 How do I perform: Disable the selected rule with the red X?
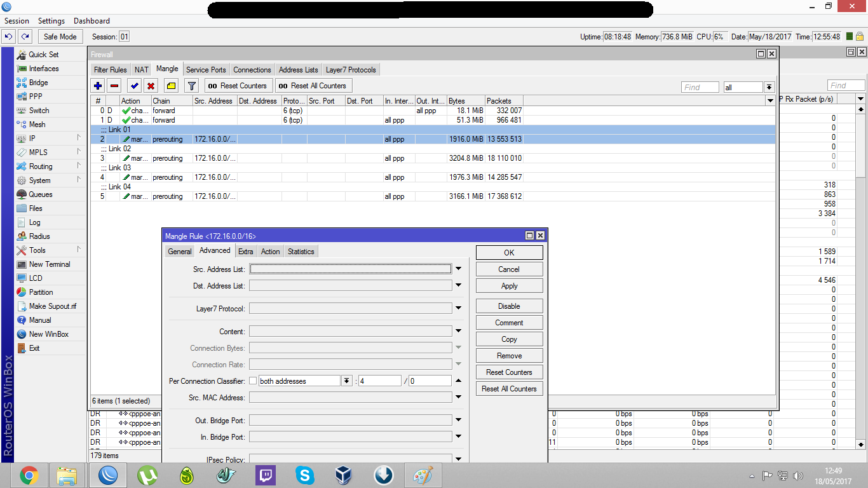point(151,86)
